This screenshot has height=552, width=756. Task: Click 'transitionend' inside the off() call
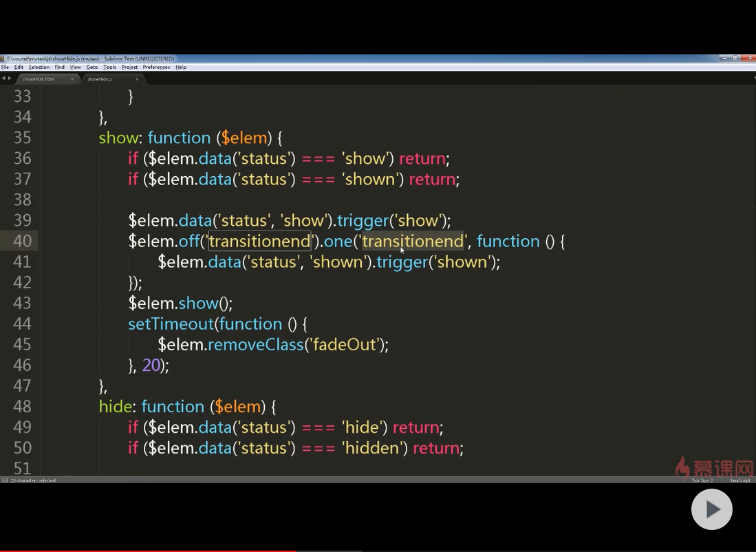tap(259, 241)
